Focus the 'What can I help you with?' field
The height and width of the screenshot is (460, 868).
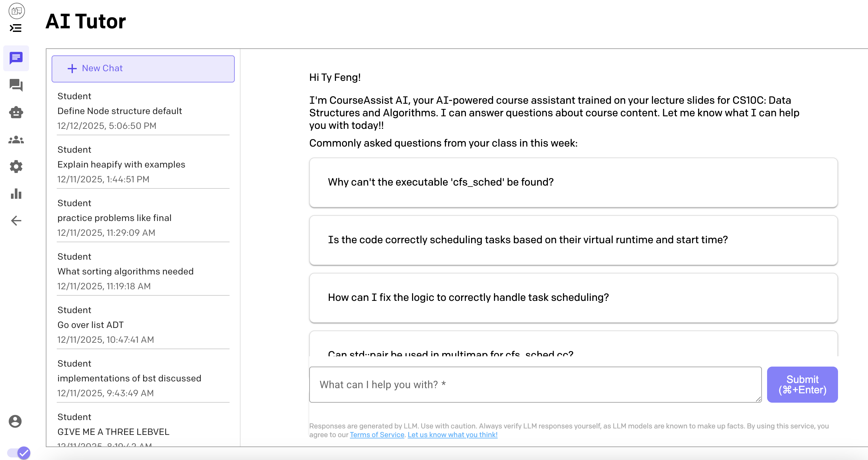(535, 385)
